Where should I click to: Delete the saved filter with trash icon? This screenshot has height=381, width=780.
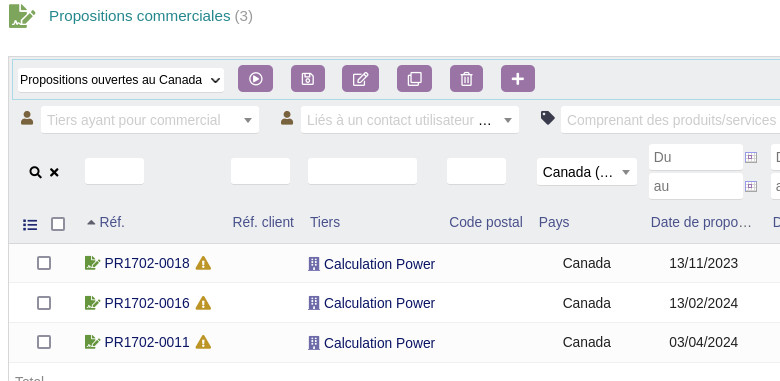(x=466, y=79)
